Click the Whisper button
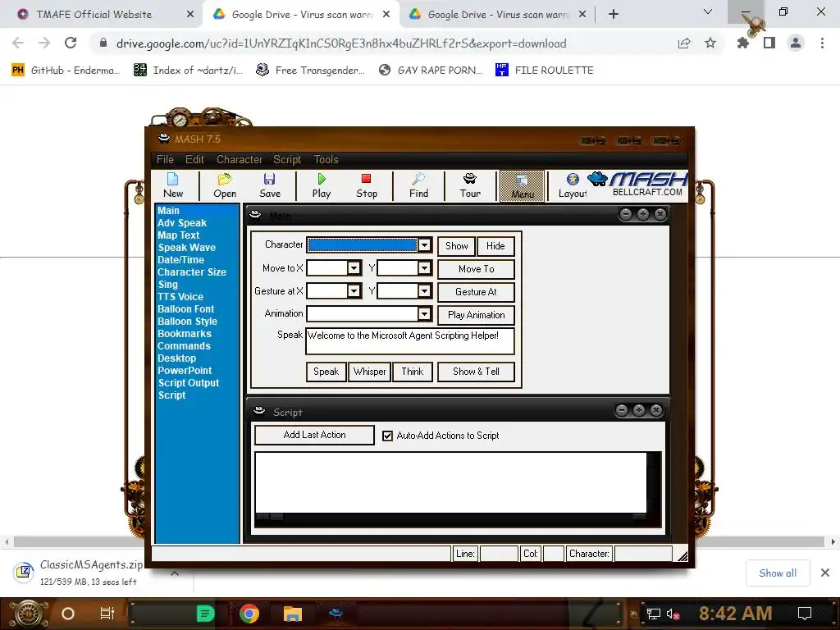This screenshot has height=630, width=840. click(369, 372)
